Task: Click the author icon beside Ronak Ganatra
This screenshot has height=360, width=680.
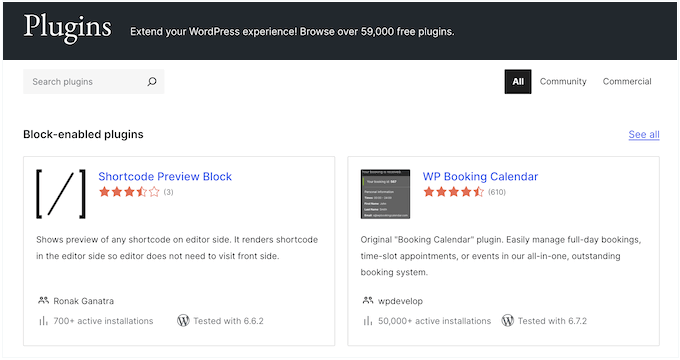Action: click(x=43, y=300)
